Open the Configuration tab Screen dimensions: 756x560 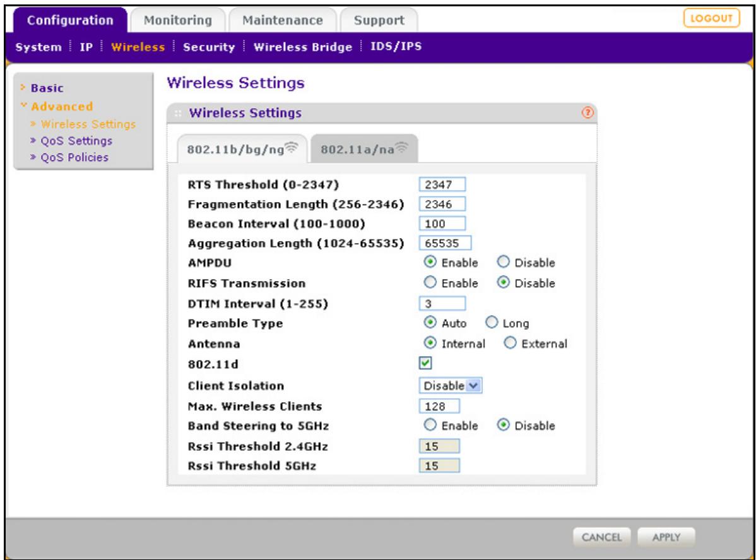coord(71,20)
